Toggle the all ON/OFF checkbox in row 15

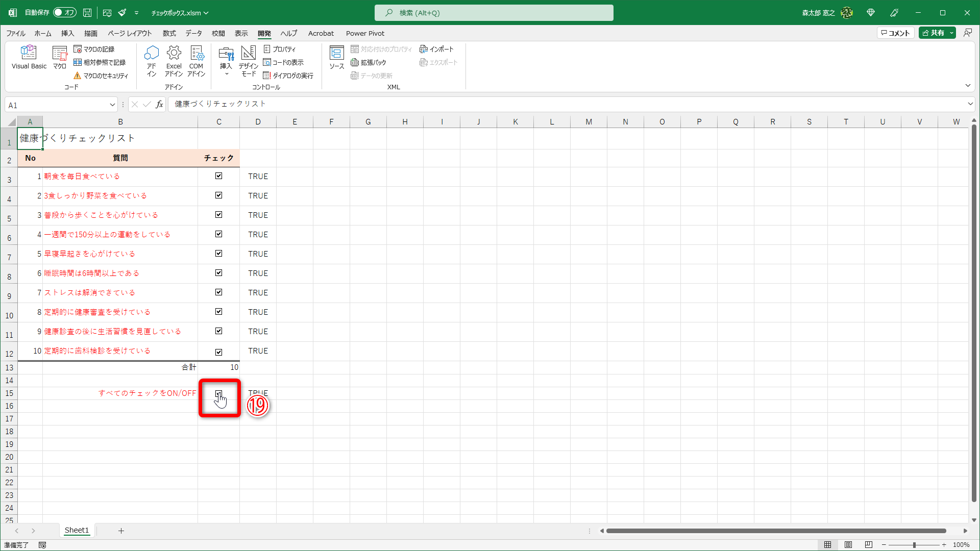218,394
